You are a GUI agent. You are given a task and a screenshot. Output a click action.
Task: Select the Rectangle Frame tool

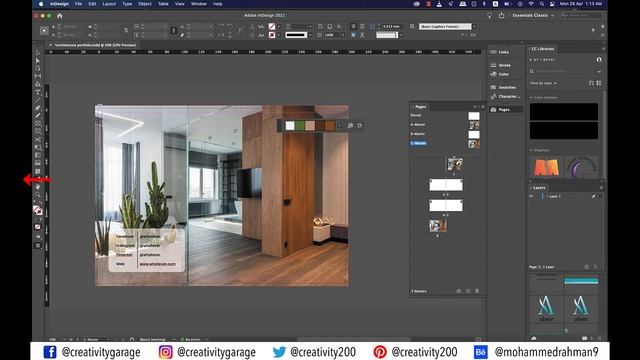pos(38,124)
